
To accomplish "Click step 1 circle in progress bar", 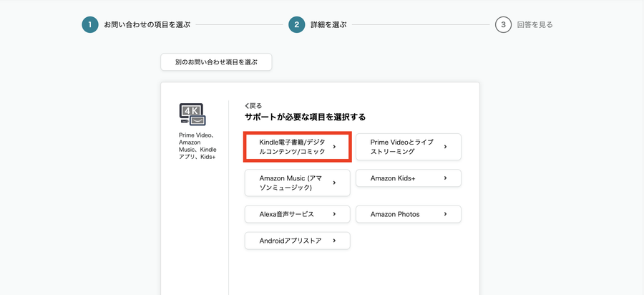I will pos(90,24).
